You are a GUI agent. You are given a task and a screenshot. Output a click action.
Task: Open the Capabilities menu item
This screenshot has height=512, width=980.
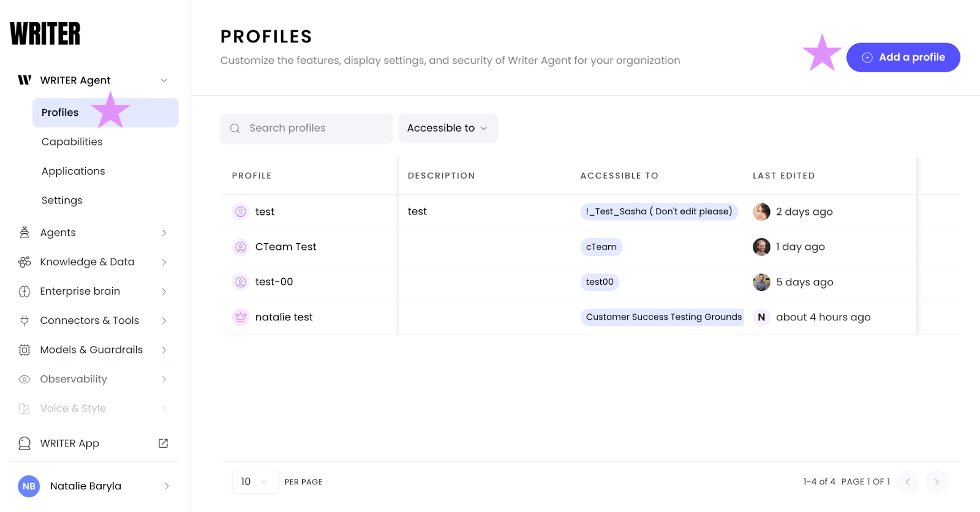pyautogui.click(x=72, y=142)
